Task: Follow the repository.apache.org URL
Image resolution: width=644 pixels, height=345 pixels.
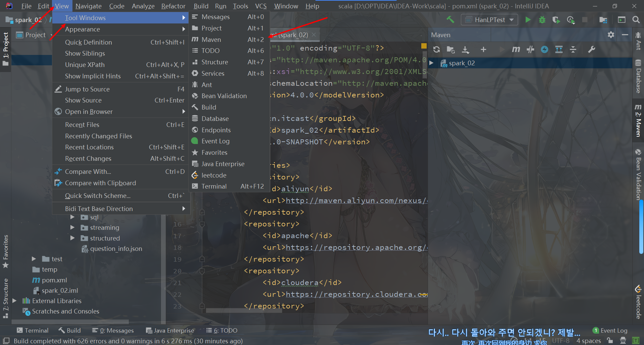Action: pyautogui.click(x=357, y=248)
